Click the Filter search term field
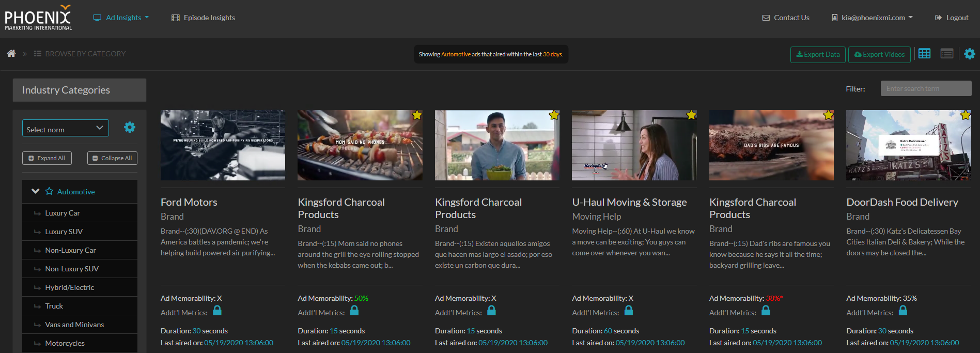The height and width of the screenshot is (353, 980). [x=926, y=88]
